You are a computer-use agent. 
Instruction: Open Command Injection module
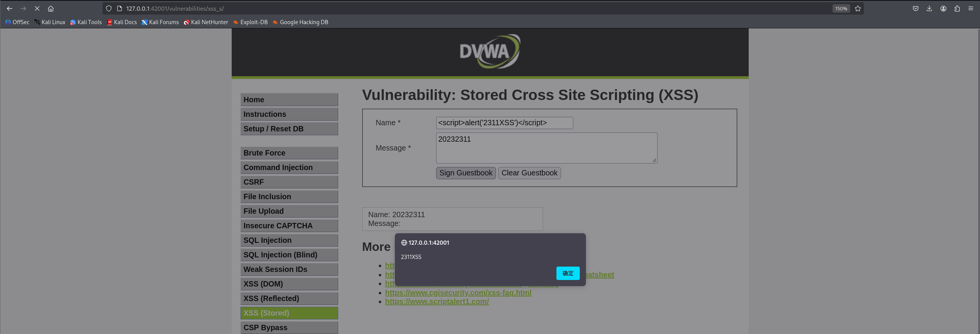click(289, 167)
